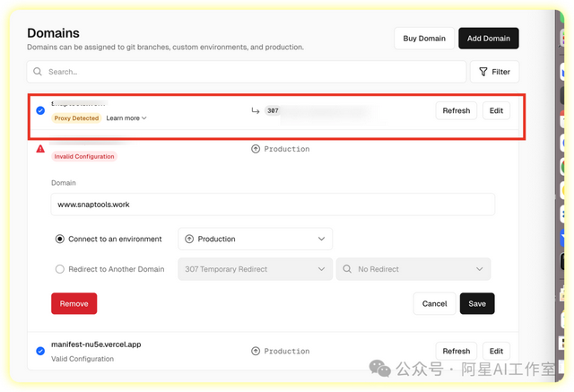Image resolution: width=574 pixels, height=392 pixels.
Task: Click the domain Search field
Action: (251, 72)
